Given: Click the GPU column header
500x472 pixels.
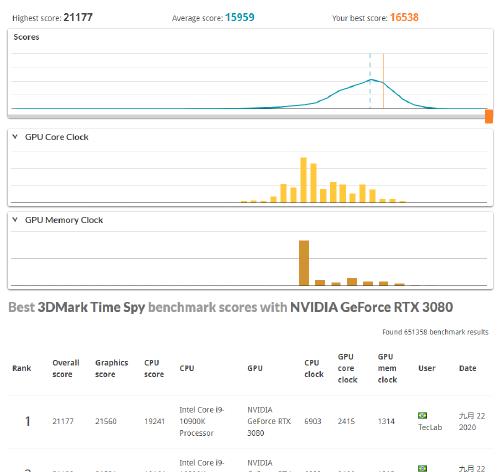Looking at the screenshot, I should tap(255, 368).
